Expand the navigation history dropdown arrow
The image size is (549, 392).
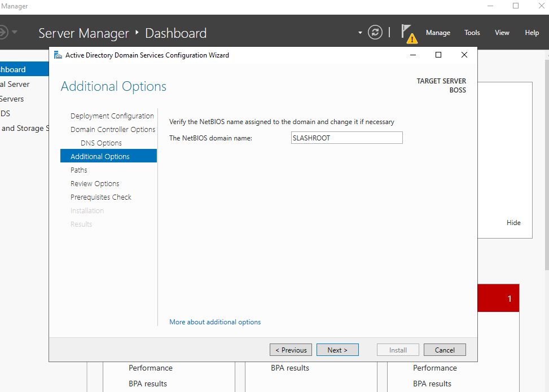[15, 32]
